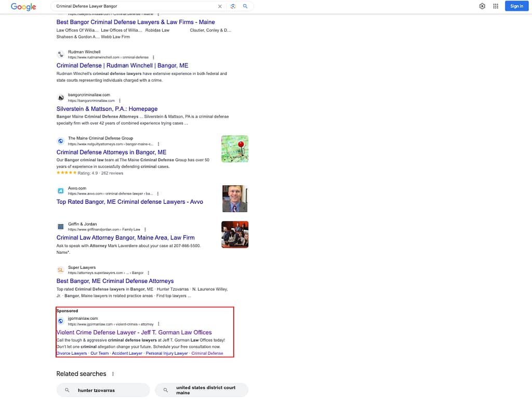Screen dimensions: 532x416
Task: Click Griffin & Jordan favicon
Action: [x=61, y=227]
